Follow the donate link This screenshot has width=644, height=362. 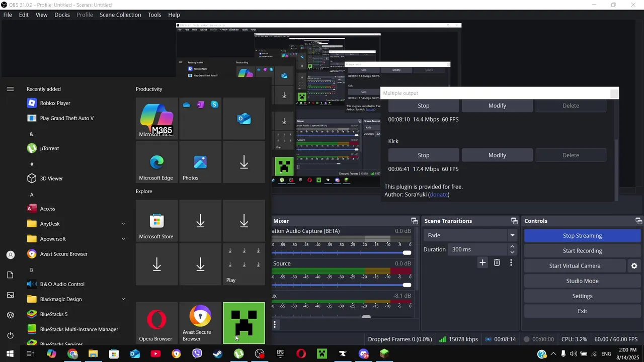pyautogui.click(x=439, y=195)
